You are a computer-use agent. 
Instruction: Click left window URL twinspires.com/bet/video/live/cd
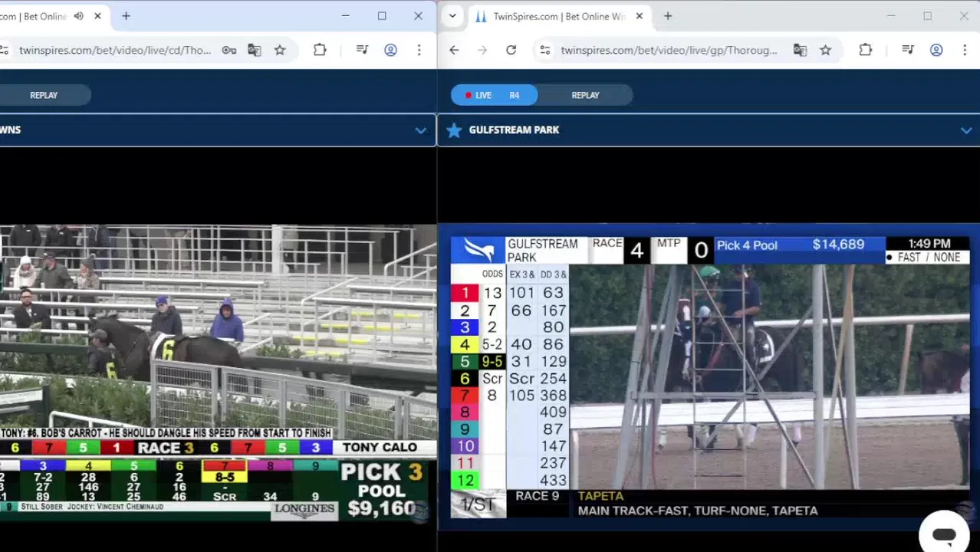(x=115, y=50)
